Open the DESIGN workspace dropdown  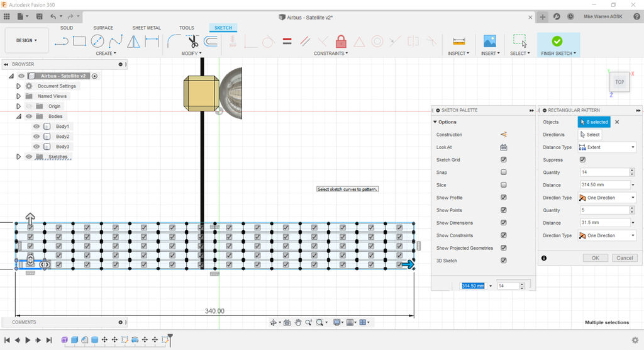click(26, 40)
